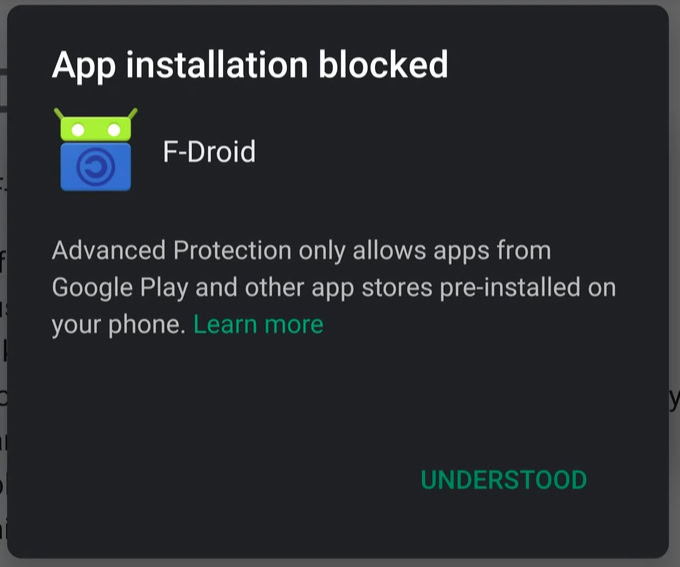Click the word "blocked" in the title

click(383, 65)
